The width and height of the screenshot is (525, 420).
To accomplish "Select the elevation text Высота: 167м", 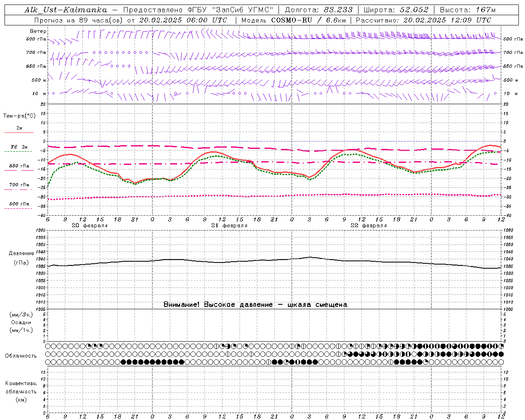I will point(468,10).
